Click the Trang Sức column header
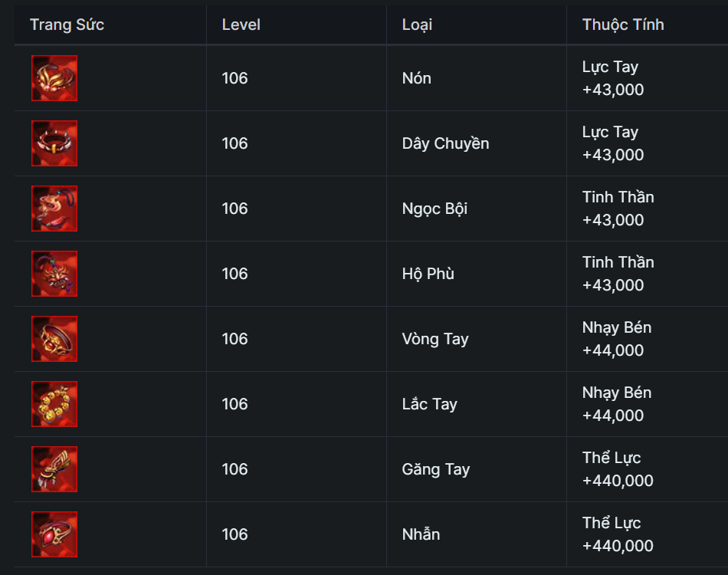The width and height of the screenshot is (728, 575). tap(67, 25)
